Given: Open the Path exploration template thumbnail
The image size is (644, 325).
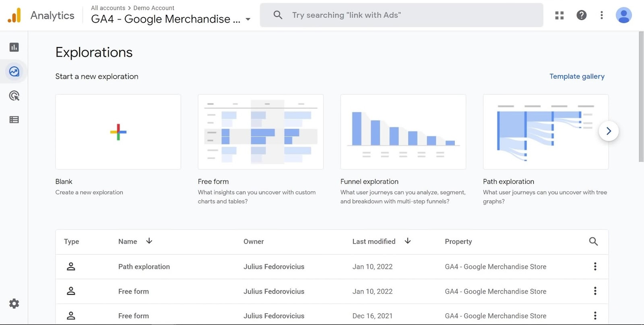Looking at the screenshot, I should pyautogui.click(x=546, y=132).
